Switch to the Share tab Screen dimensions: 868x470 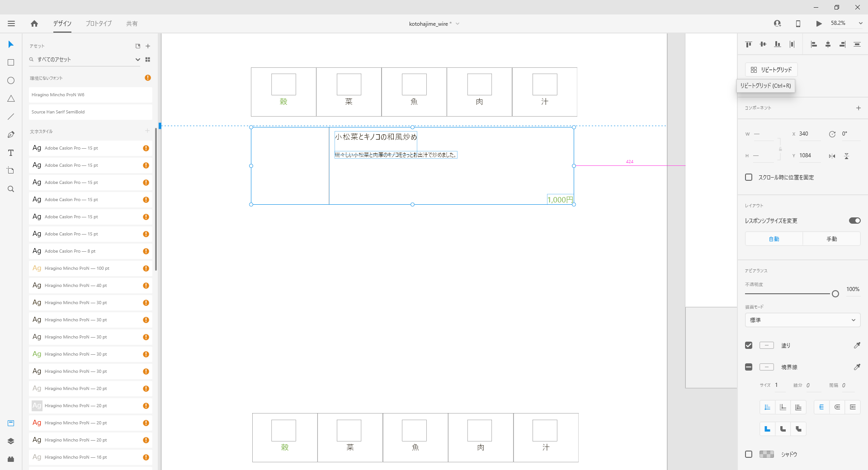pos(132,23)
